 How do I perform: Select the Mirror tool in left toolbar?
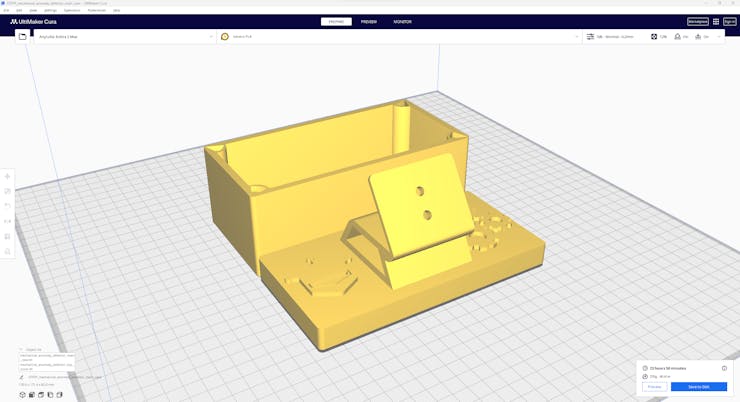(7, 221)
